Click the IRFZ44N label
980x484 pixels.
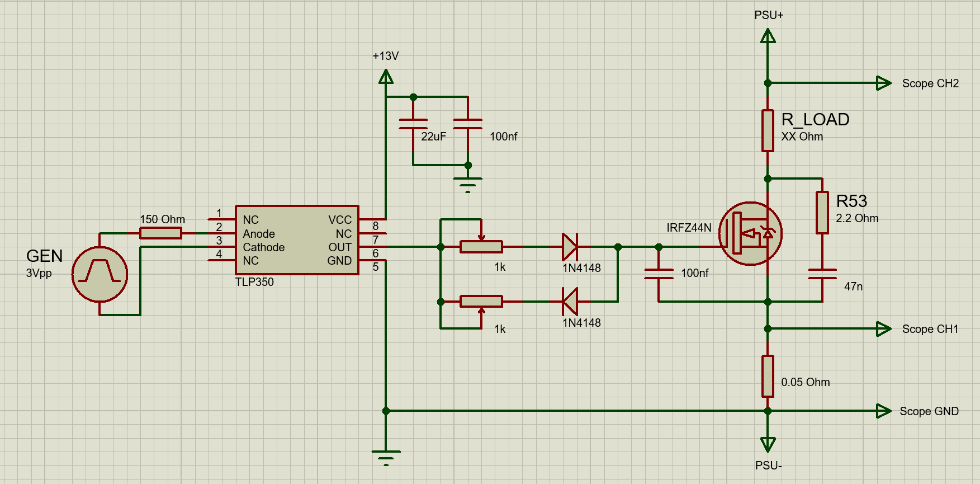coord(689,228)
